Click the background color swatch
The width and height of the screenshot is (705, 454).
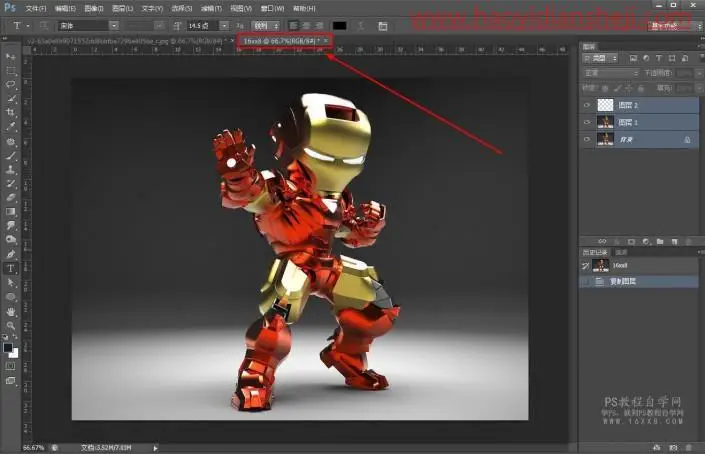tap(14, 354)
